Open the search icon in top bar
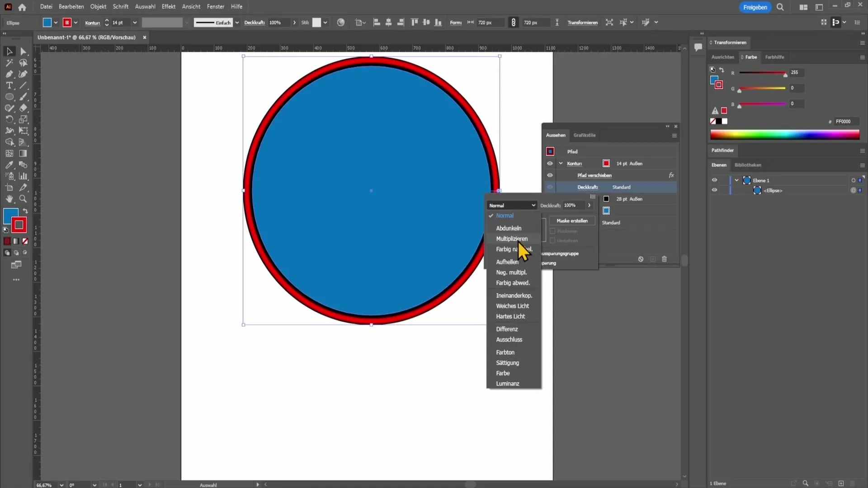The height and width of the screenshot is (488, 868). tap(780, 7)
